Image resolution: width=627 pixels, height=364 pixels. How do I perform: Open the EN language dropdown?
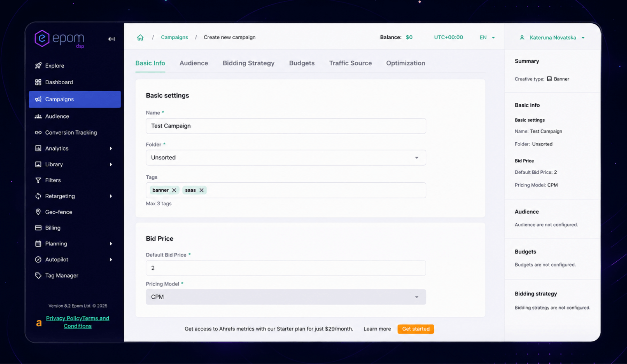(487, 38)
